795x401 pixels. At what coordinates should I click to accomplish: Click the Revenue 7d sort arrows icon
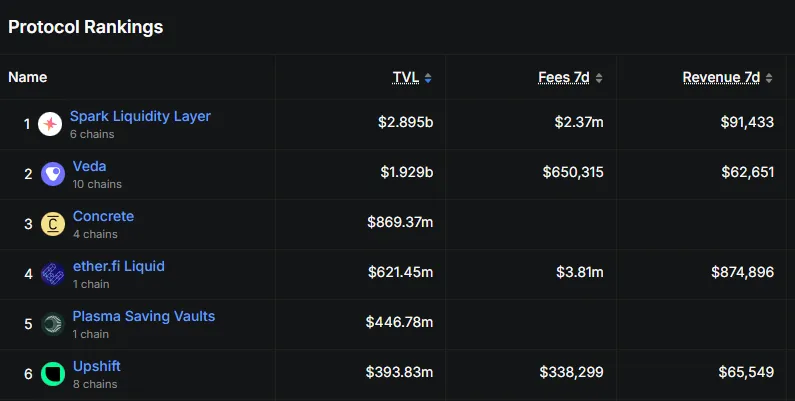click(x=769, y=78)
